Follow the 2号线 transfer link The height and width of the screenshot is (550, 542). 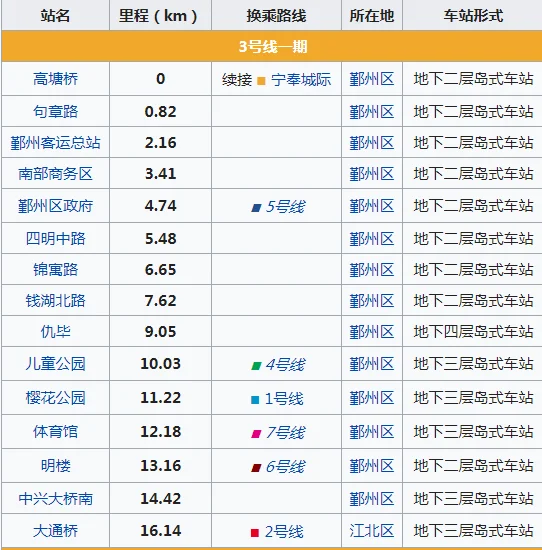[x=284, y=532]
